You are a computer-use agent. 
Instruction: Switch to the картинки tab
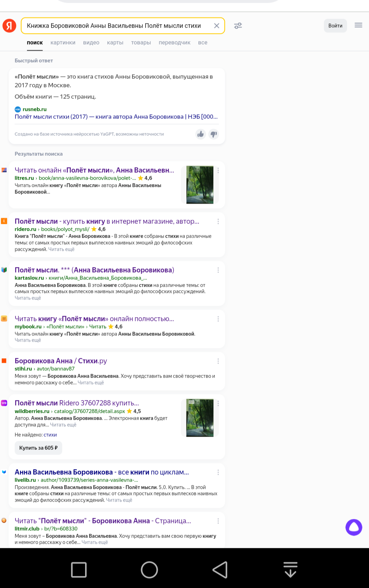(x=63, y=42)
